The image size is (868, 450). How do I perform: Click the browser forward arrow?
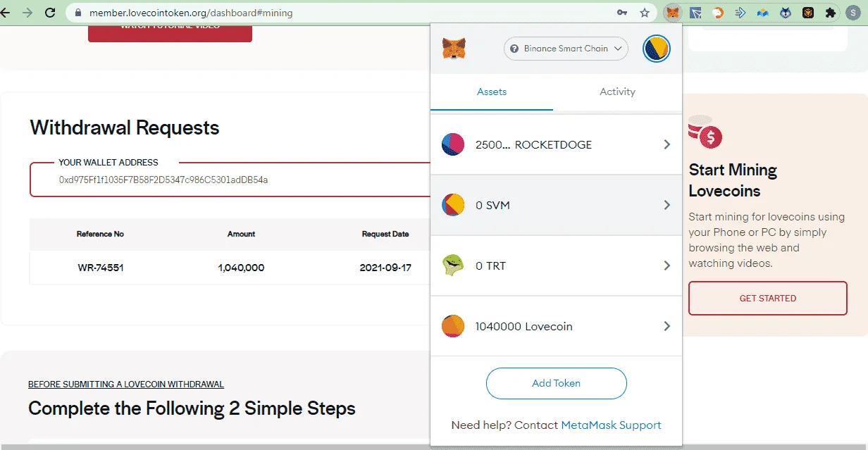tap(28, 13)
